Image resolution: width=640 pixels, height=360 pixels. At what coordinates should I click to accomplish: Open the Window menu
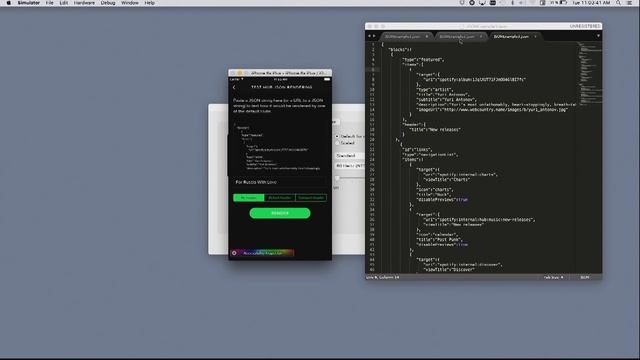point(130,3)
